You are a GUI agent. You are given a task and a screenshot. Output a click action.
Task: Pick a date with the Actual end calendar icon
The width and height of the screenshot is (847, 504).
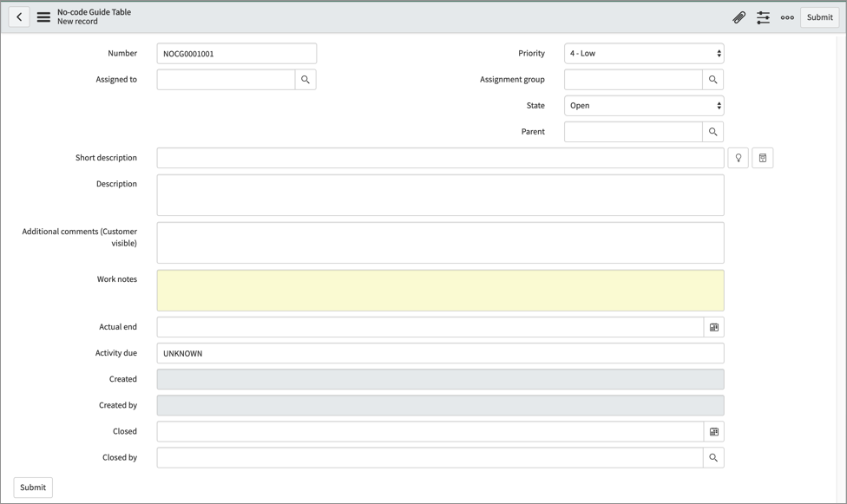[x=713, y=327]
